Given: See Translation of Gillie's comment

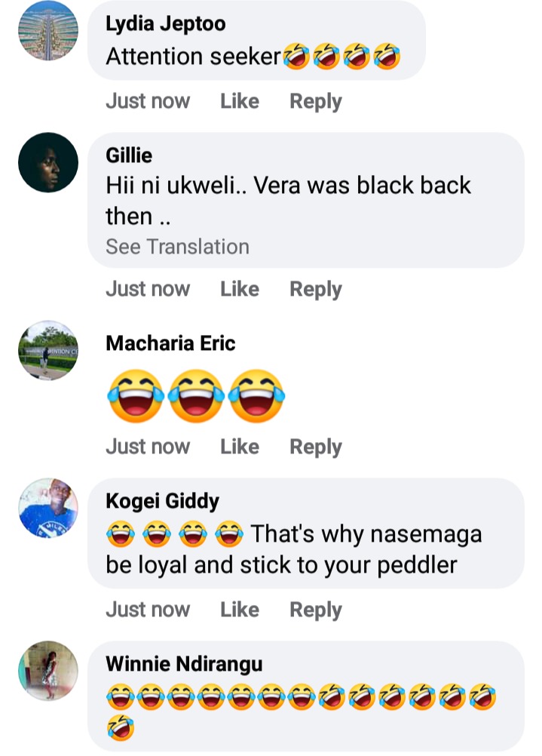Looking at the screenshot, I should (x=177, y=247).
